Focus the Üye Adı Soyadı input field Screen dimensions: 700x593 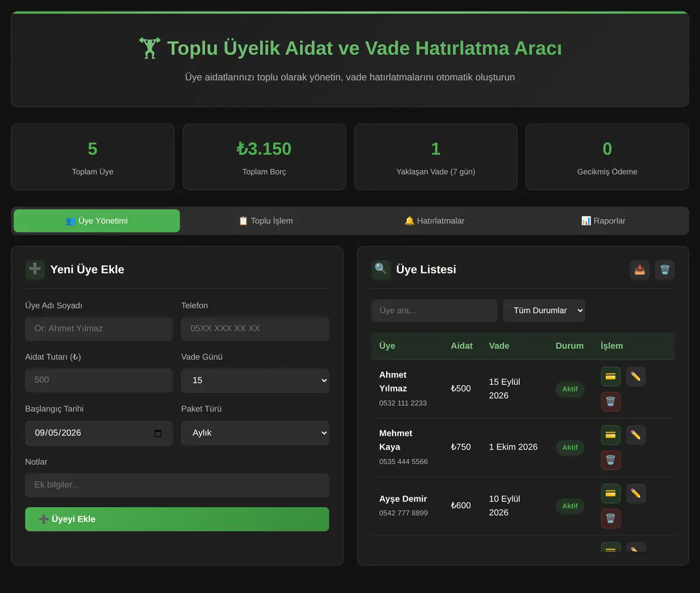(x=99, y=329)
